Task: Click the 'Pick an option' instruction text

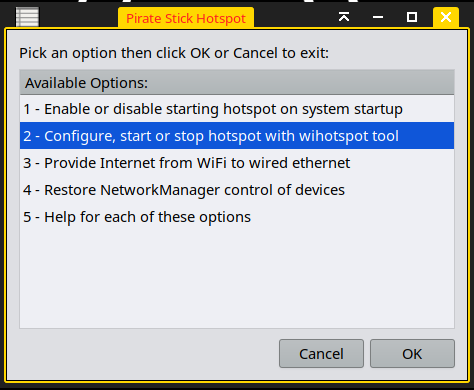Action: (x=174, y=53)
